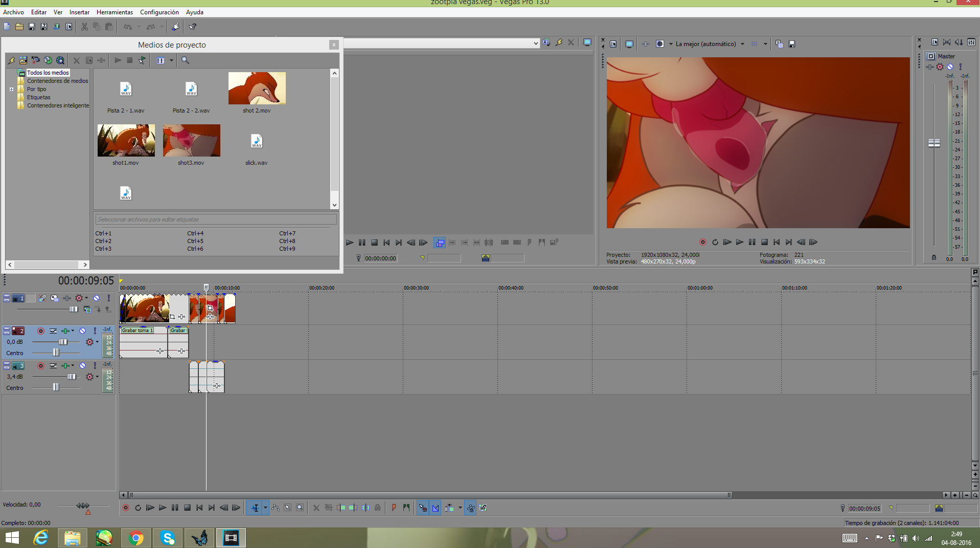Click the stop button under the video preview

coord(764,242)
